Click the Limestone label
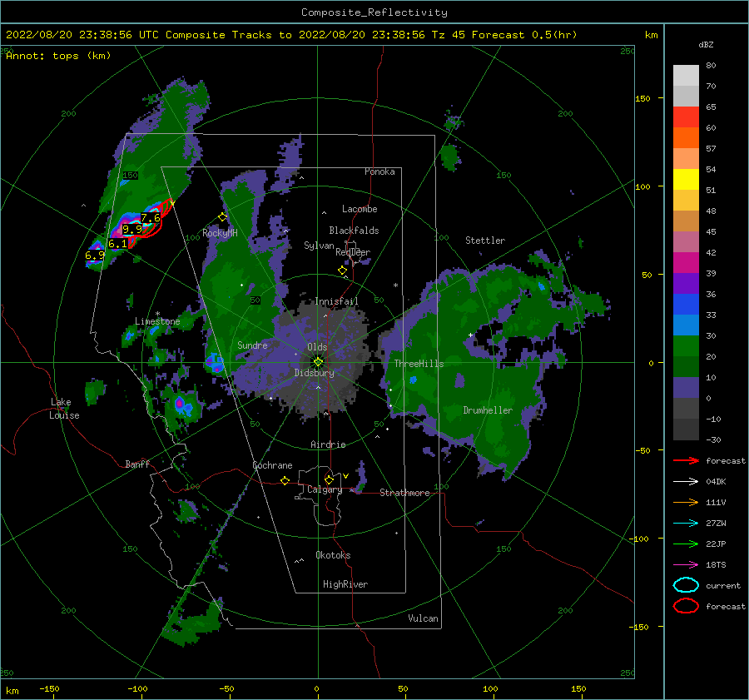Image resolution: width=749 pixels, height=700 pixels. point(157,321)
